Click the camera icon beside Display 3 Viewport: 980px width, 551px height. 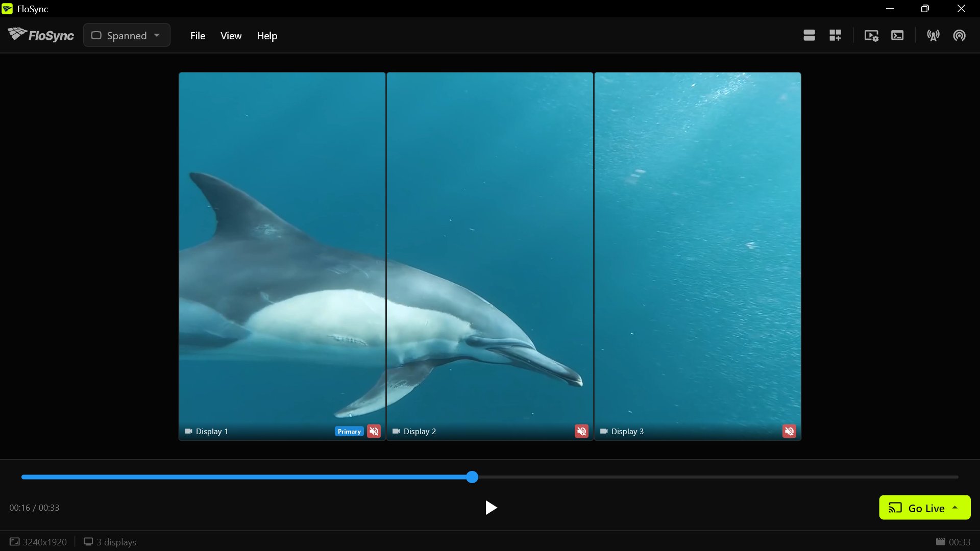[x=604, y=431]
